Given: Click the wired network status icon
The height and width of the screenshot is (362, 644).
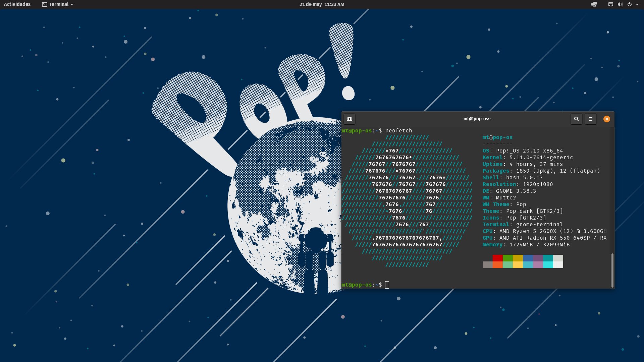Looking at the screenshot, I should (610, 4).
